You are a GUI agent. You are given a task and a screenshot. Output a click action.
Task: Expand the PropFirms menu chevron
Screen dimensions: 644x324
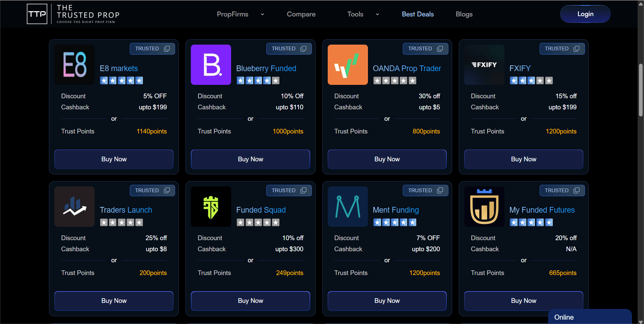tap(262, 14)
